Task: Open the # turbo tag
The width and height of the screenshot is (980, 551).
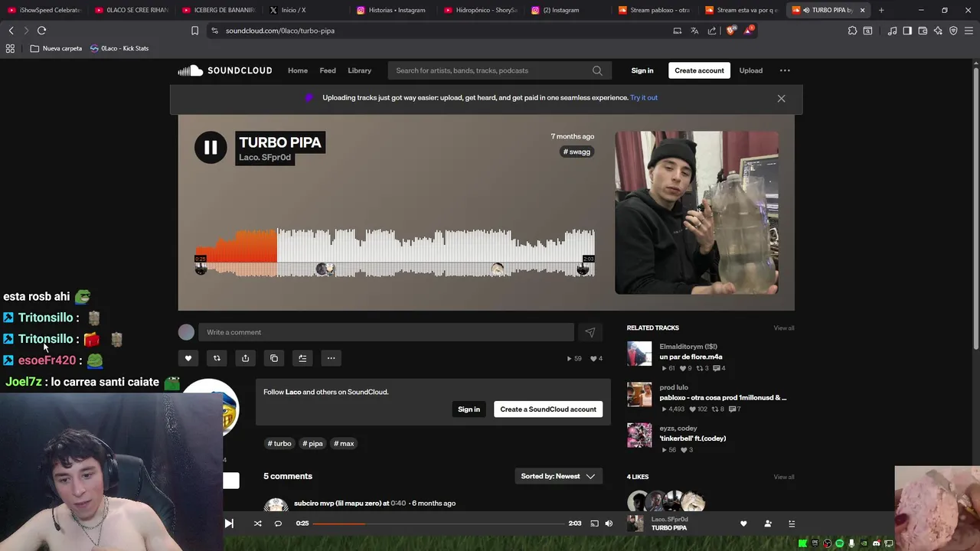Action: tap(279, 444)
